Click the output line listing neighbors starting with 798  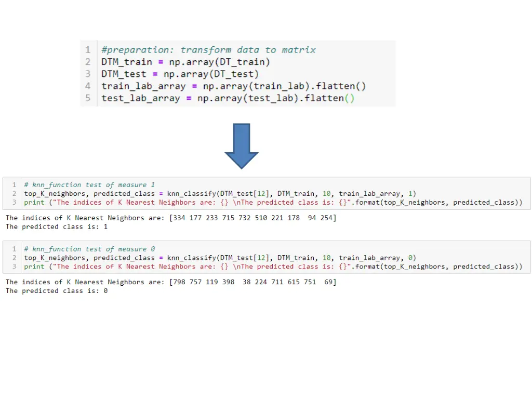(171, 282)
